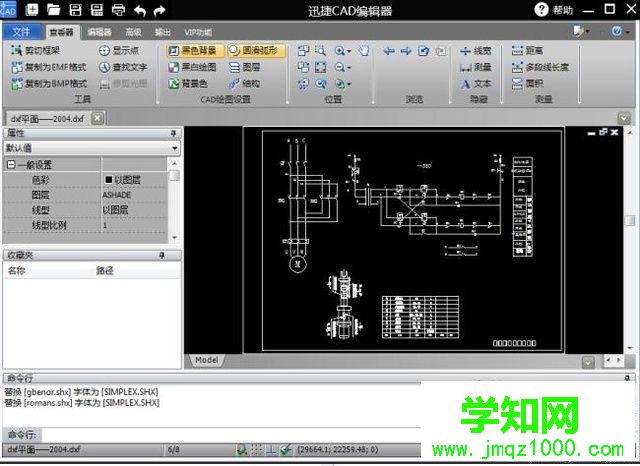Toggle 显示点 show points
The height and width of the screenshot is (466, 640).
[119, 50]
